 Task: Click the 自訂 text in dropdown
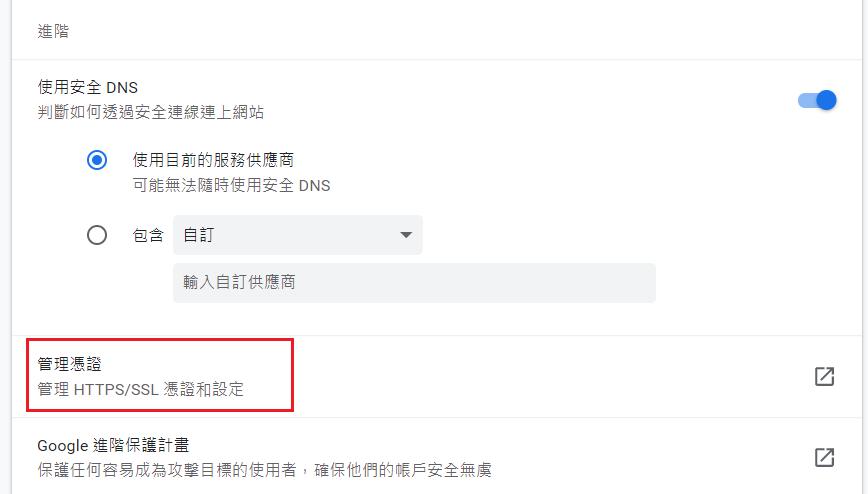click(x=199, y=235)
